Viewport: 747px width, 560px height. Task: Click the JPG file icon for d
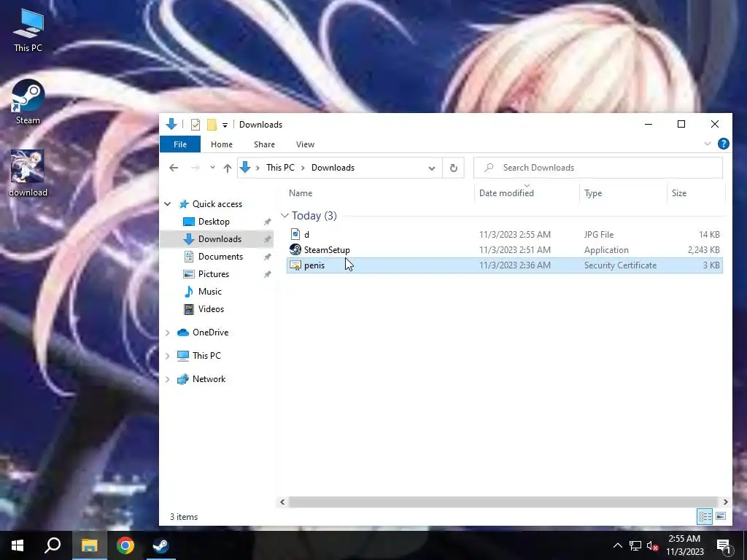[295, 234]
